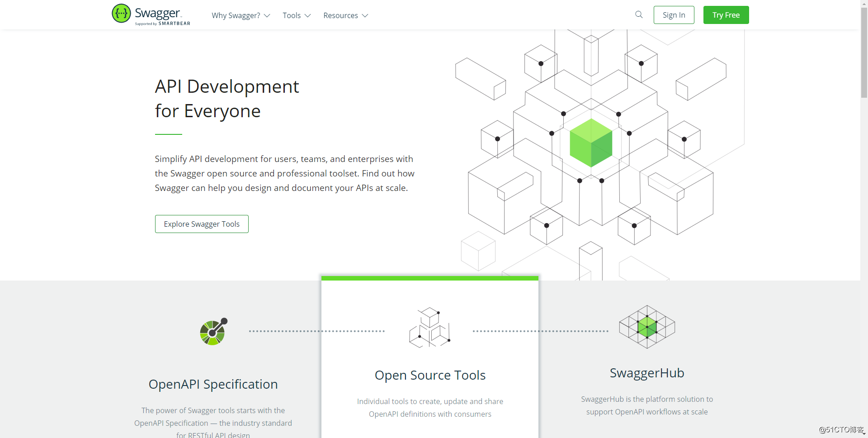Click the scrollbar down arrow
The width and height of the screenshot is (868, 438).
coord(864,434)
